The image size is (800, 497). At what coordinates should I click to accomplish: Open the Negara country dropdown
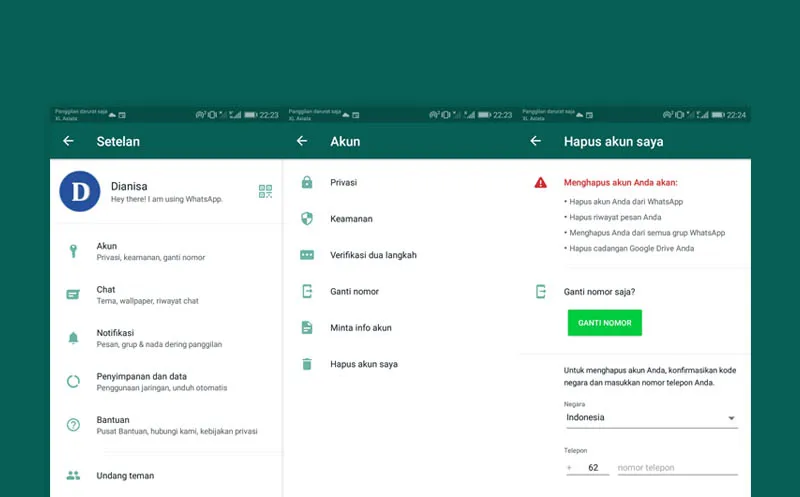coord(650,417)
